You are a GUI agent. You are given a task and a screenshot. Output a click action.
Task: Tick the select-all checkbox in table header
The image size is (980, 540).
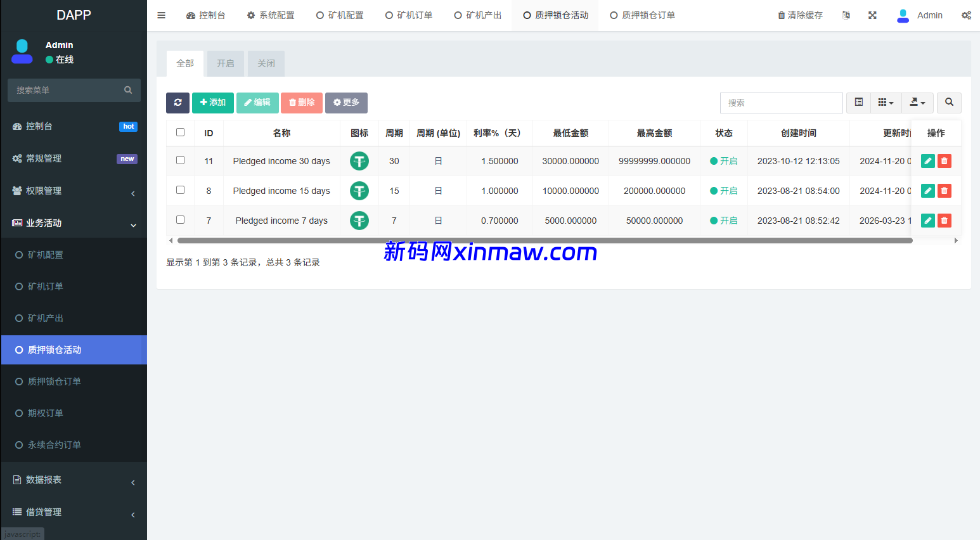click(x=181, y=132)
